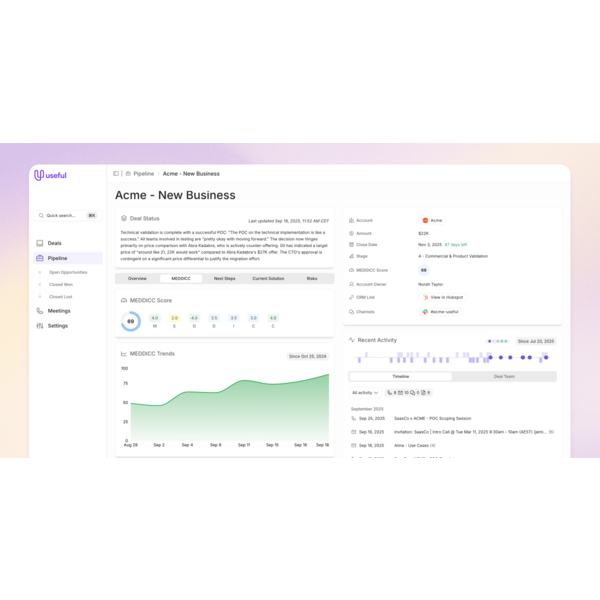Open Closed Won under Pipeline

[61, 284]
